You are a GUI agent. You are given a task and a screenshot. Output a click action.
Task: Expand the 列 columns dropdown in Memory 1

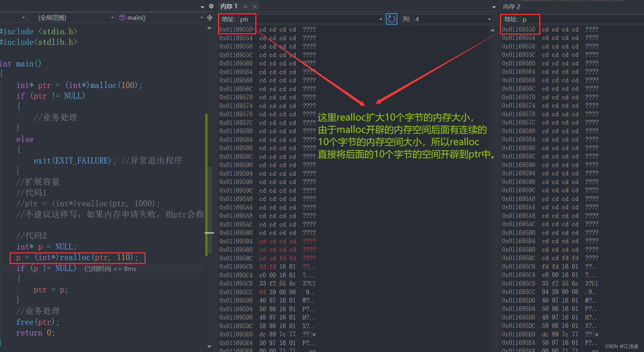pyautogui.click(x=489, y=19)
